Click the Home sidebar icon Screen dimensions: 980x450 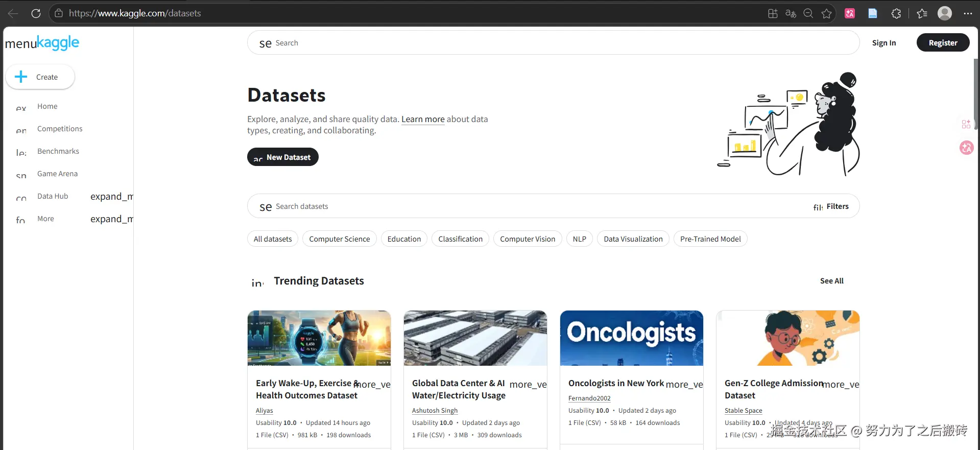[21, 107]
